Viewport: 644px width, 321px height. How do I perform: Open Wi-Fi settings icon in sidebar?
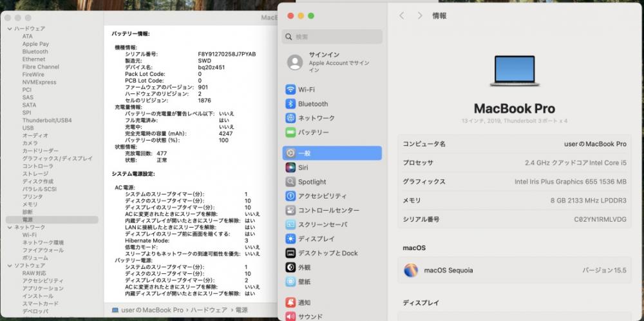click(x=290, y=90)
